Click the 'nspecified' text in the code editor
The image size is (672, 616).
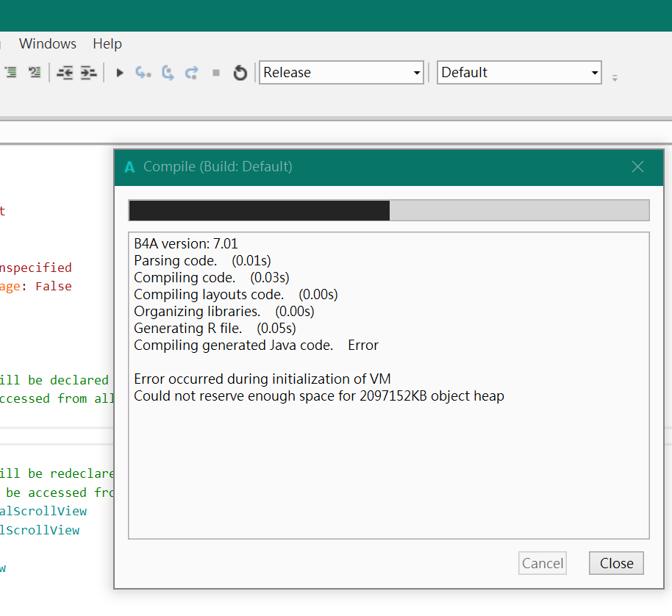pos(35,268)
